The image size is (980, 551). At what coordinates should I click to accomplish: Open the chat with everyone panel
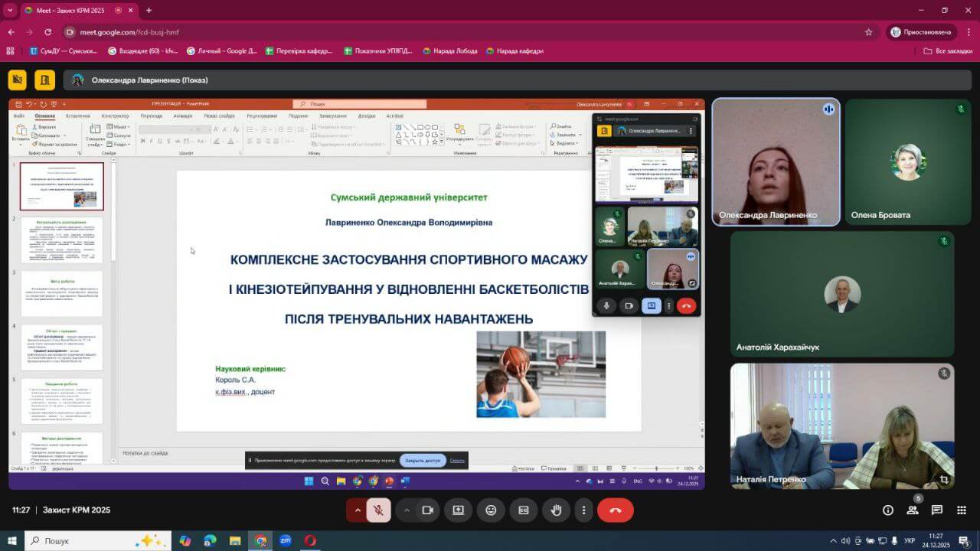(x=937, y=510)
